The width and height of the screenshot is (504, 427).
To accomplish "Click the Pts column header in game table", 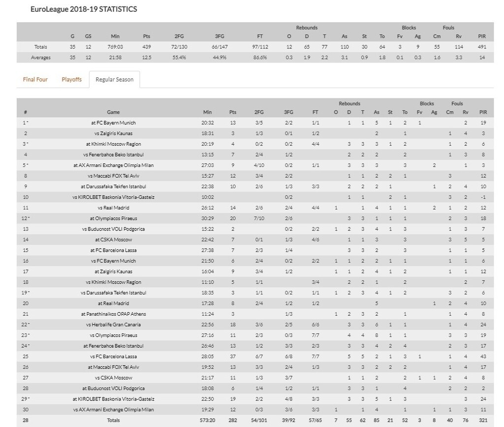I will [x=233, y=112].
